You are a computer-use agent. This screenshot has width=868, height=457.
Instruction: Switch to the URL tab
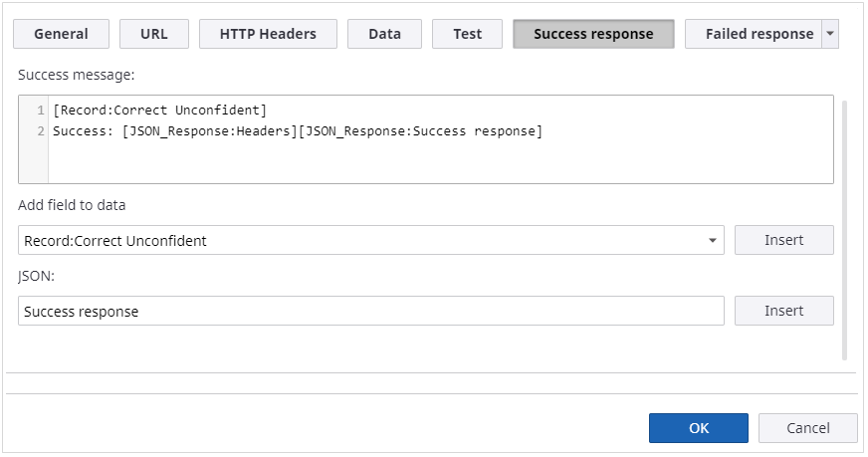(x=154, y=34)
